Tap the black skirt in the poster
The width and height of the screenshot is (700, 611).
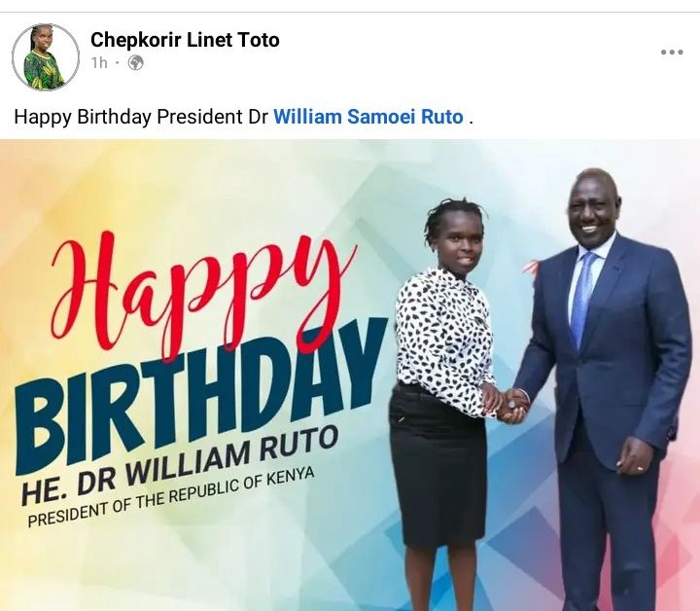click(437, 467)
